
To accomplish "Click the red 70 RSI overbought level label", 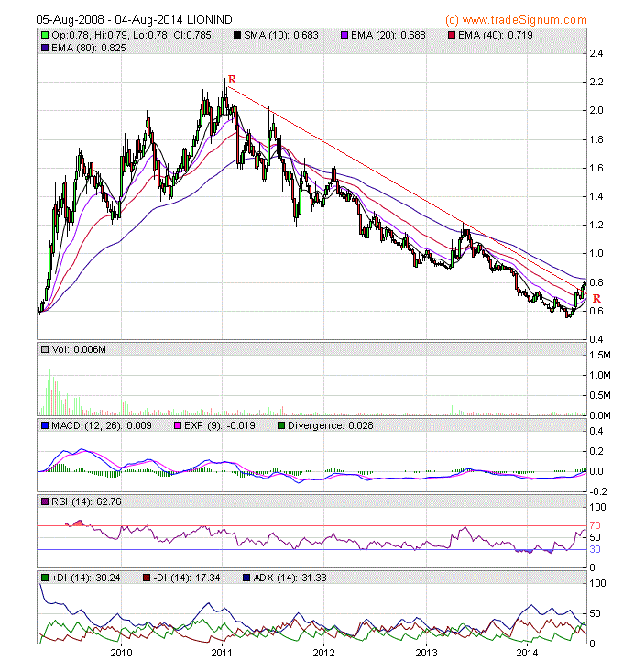I will [x=596, y=525].
